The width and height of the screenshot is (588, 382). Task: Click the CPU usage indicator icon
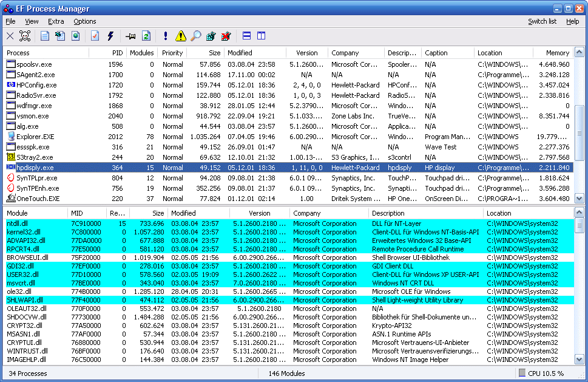coord(522,373)
